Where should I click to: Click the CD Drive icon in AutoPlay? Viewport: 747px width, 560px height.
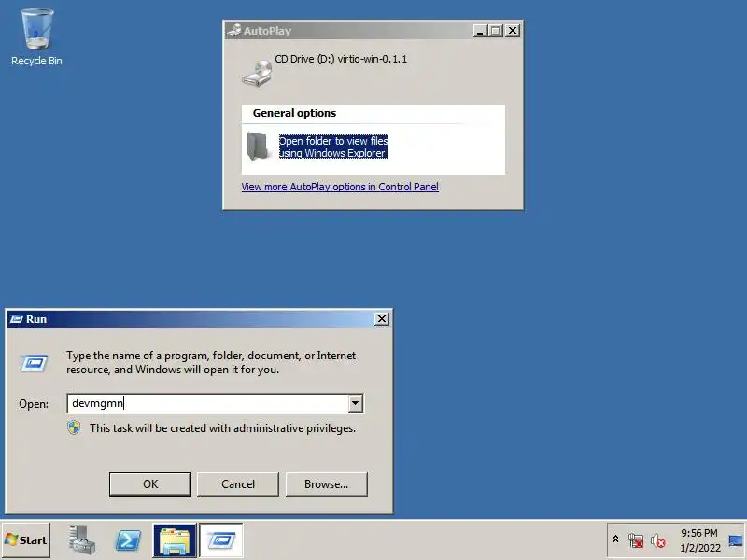258,73
